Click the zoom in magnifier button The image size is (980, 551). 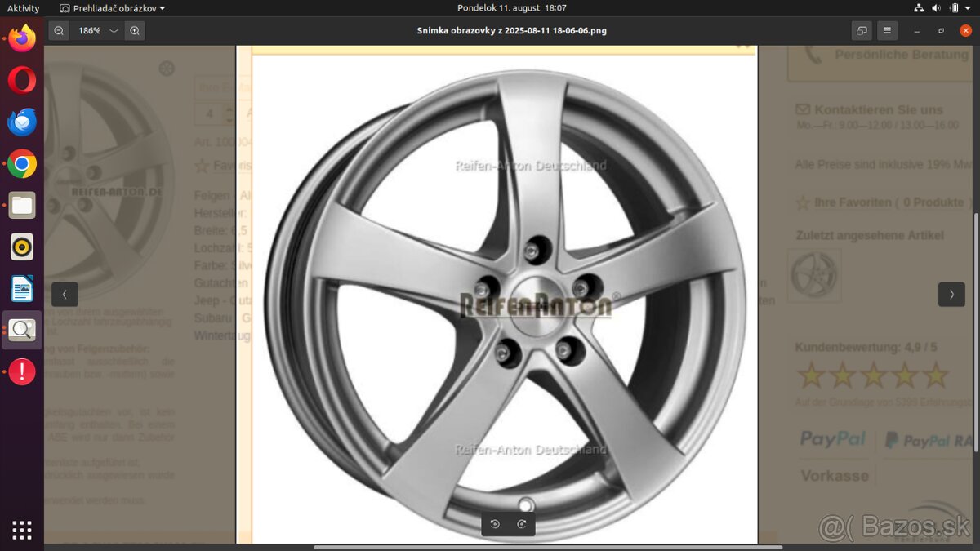click(135, 31)
